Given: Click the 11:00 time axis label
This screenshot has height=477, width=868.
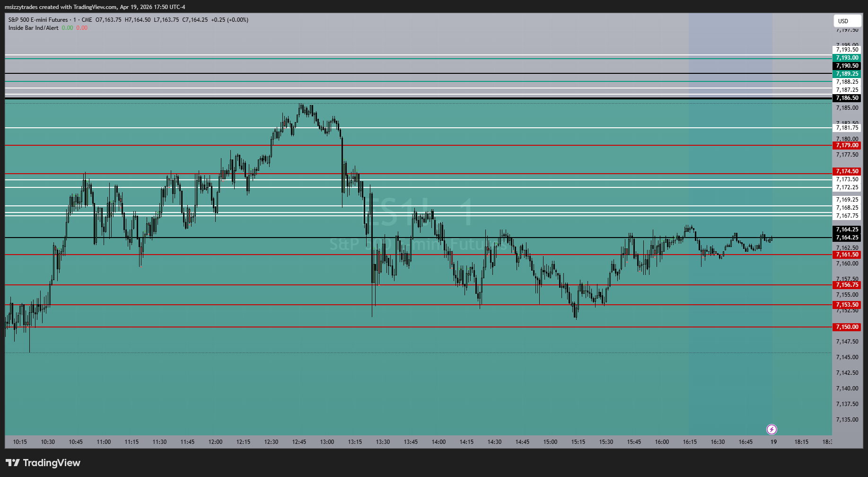Looking at the screenshot, I should pyautogui.click(x=104, y=442).
